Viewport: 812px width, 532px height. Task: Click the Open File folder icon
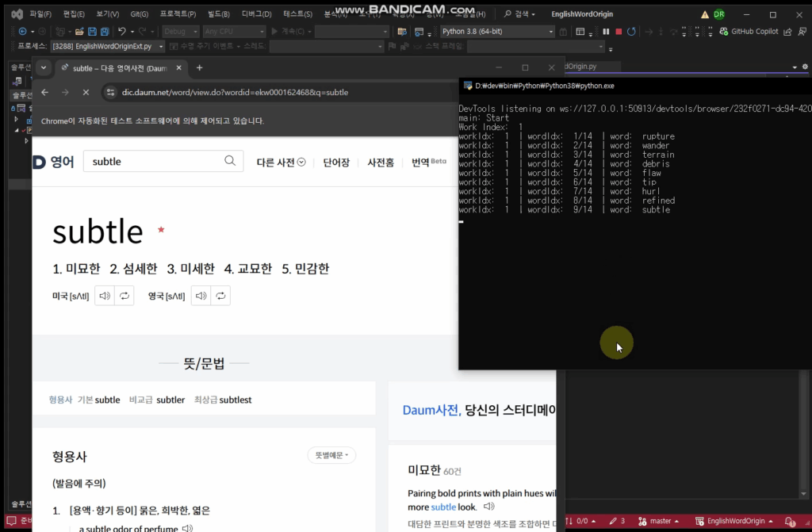[79, 32]
